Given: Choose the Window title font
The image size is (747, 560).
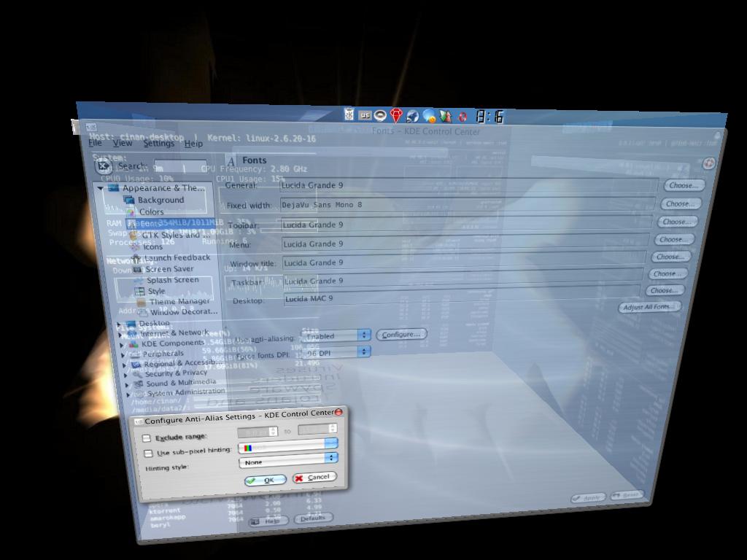Looking at the screenshot, I should 670,256.
